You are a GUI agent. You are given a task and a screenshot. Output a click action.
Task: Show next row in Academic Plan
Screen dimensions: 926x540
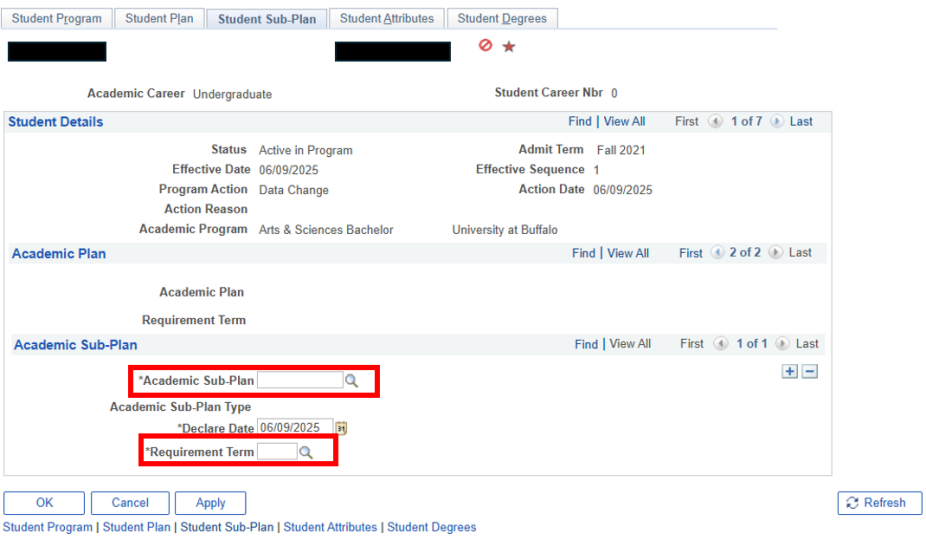click(775, 253)
